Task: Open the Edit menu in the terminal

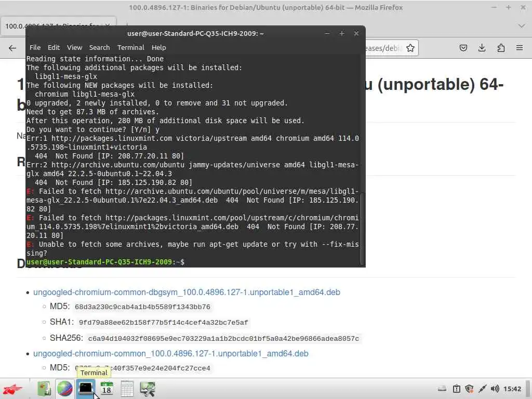Action: pos(54,47)
